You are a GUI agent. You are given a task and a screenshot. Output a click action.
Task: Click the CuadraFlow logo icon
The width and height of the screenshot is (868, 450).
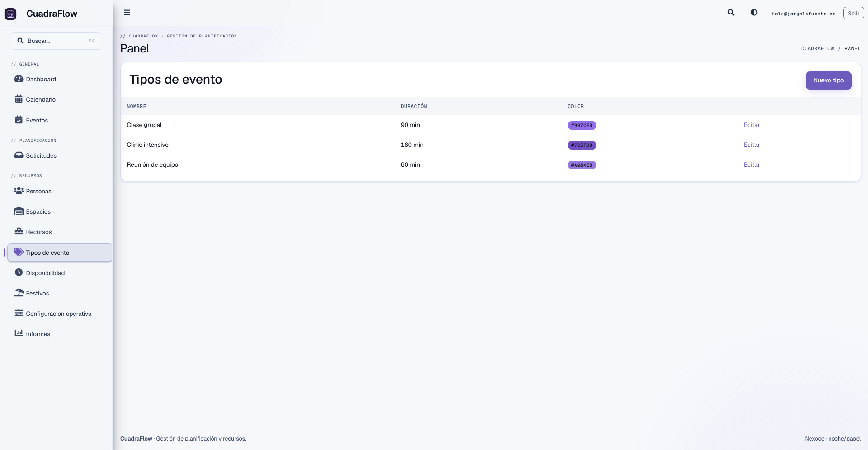point(10,14)
